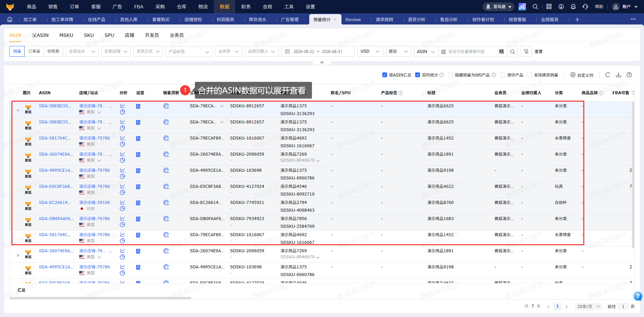Open the 全部店铺 dropdown
644x317 pixels.
pos(116,51)
